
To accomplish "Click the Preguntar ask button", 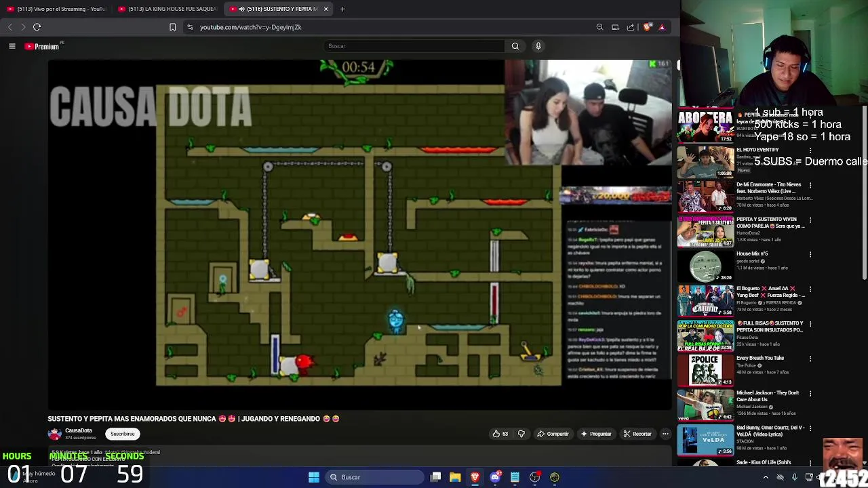I will [x=595, y=434].
